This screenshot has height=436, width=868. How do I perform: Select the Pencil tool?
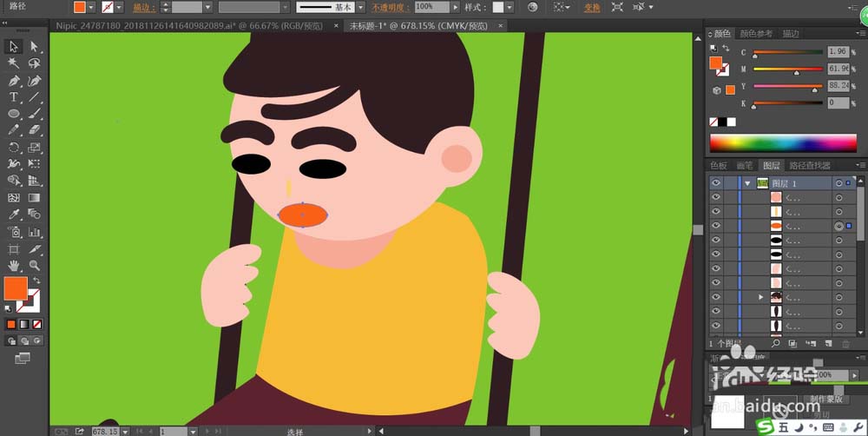14,130
